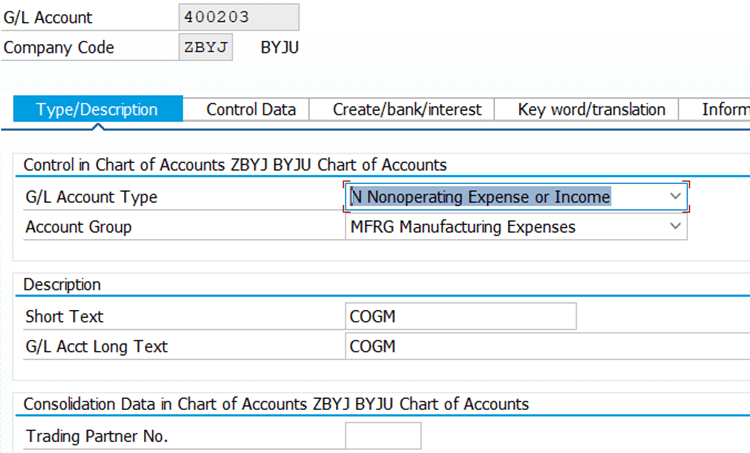This screenshot has height=453, width=750.
Task: Focus the Short Text input containing COGM
Action: [x=460, y=317]
